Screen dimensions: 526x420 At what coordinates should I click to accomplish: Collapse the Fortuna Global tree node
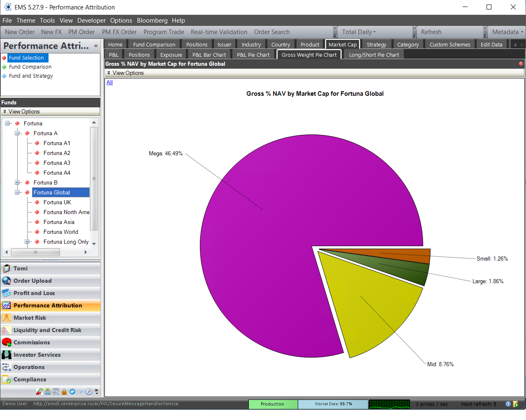(x=17, y=192)
